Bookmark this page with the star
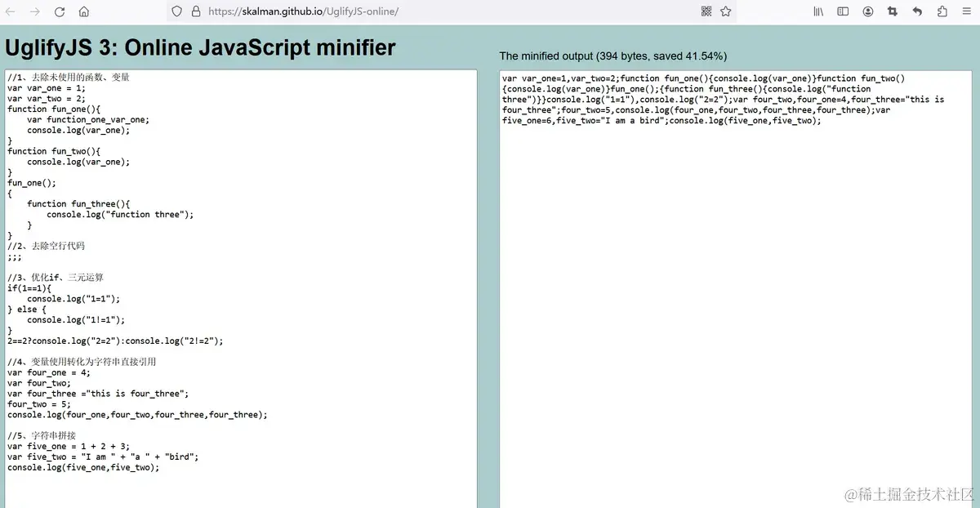The width and height of the screenshot is (980, 508). (x=725, y=11)
